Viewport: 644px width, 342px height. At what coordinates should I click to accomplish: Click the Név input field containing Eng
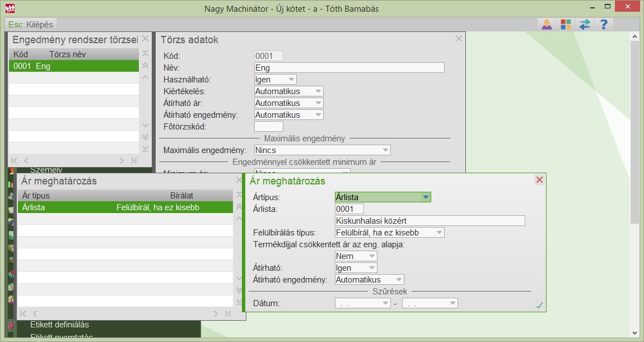pyautogui.click(x=349, y=68)
